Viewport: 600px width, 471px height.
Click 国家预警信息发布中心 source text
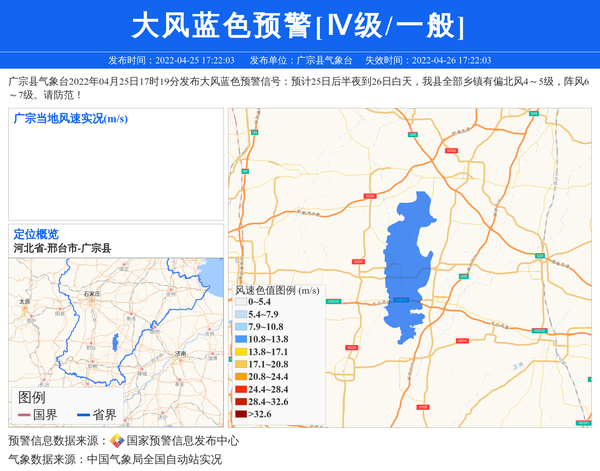182,441
